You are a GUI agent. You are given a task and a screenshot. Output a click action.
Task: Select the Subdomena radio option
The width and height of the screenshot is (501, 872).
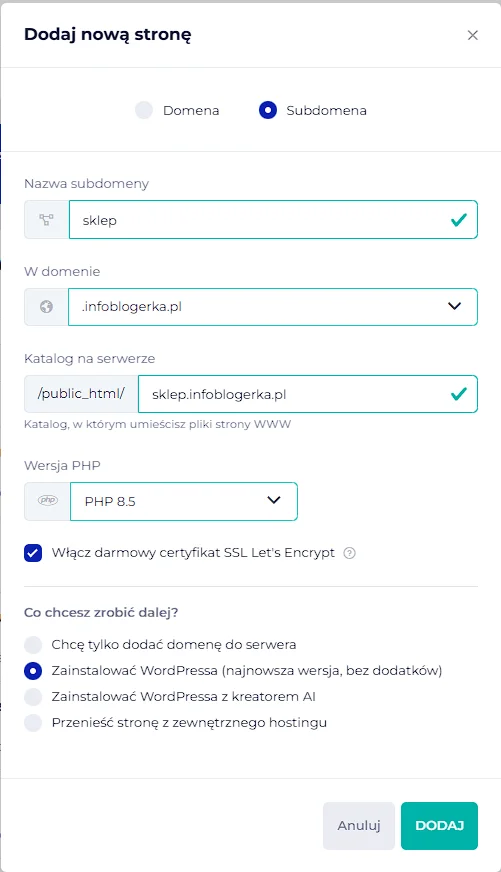coord(268,110)
